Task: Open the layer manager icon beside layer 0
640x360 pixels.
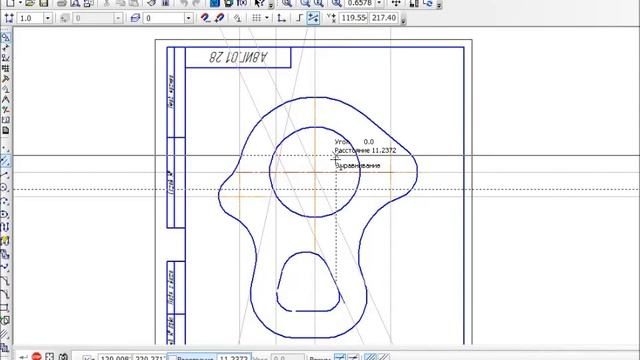Action: tap(135, 18)
